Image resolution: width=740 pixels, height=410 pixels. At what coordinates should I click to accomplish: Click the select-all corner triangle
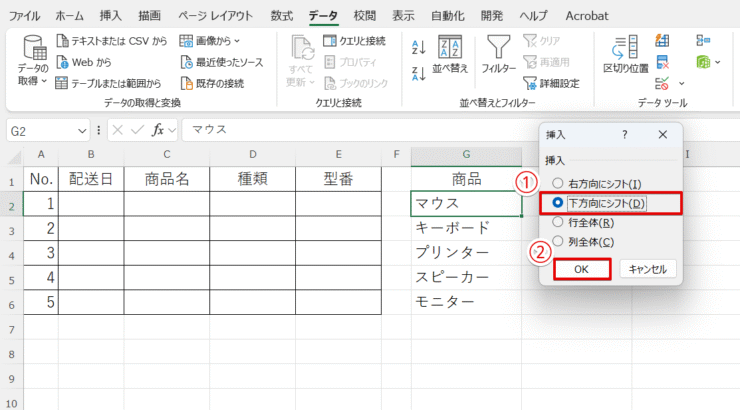(x=15, y=156)
